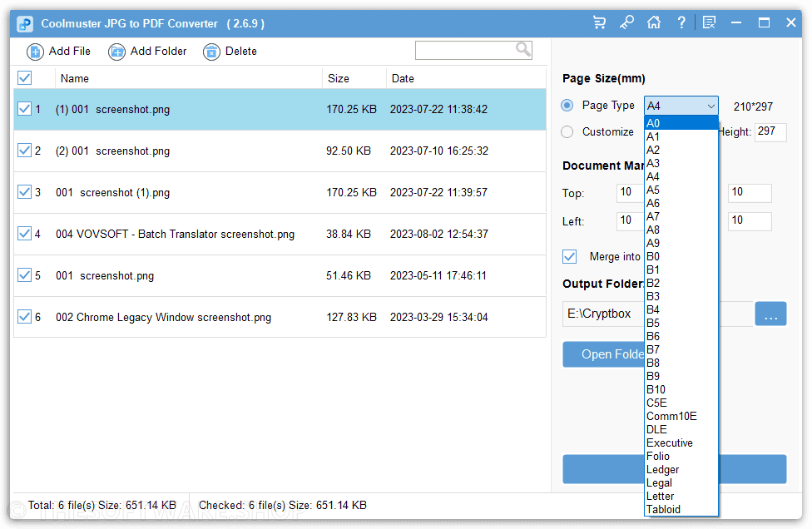Viewport: 812px width, 529px height.
Task: Click the search magnifier icon
Action: pyautogui.click(x=523, y=49)
